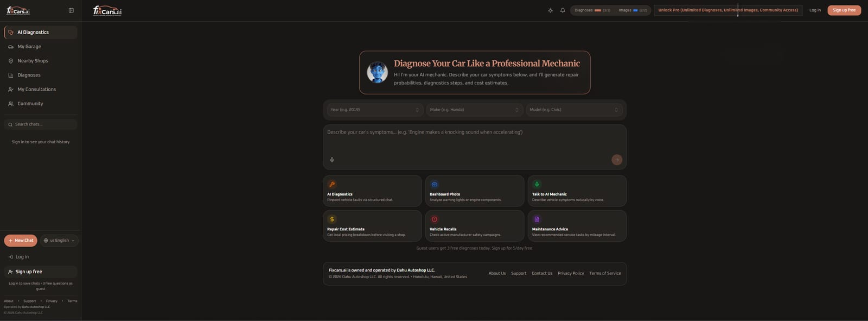
Task: Start a New Chat
Action: [x=21, y=241]
